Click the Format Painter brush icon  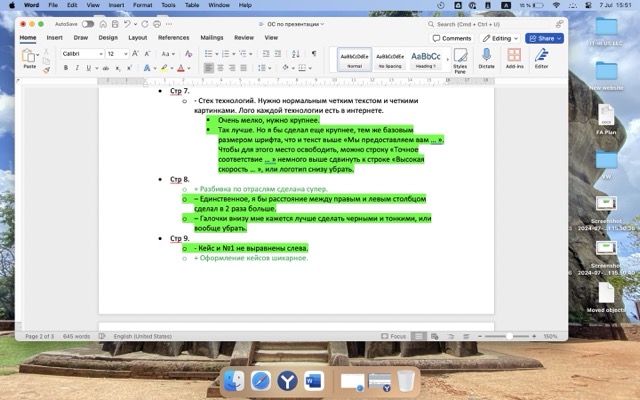coord(46,69)
